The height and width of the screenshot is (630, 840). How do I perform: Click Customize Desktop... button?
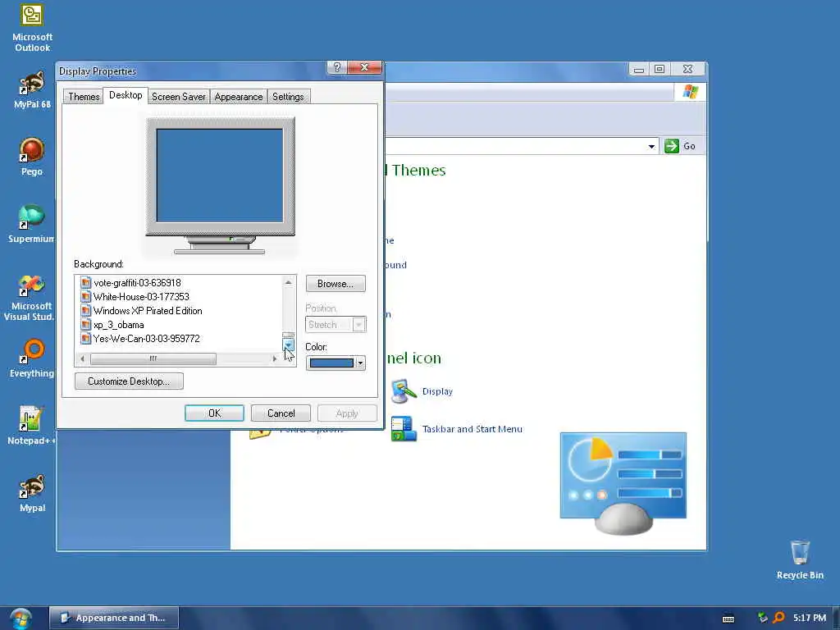point(129,381)
